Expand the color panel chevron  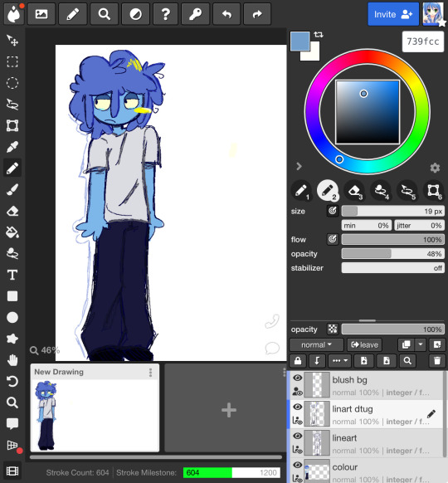coord(299,167)
